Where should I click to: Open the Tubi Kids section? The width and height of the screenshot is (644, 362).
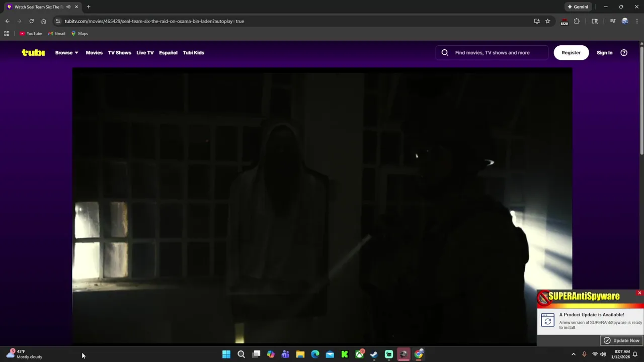tap(193, 52)
